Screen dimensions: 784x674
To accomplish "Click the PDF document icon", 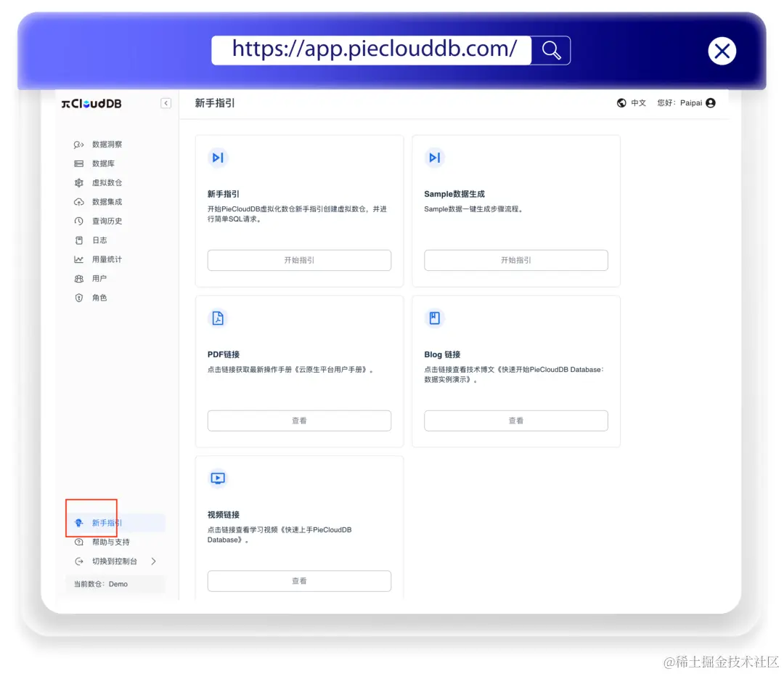I will point(218,318).
